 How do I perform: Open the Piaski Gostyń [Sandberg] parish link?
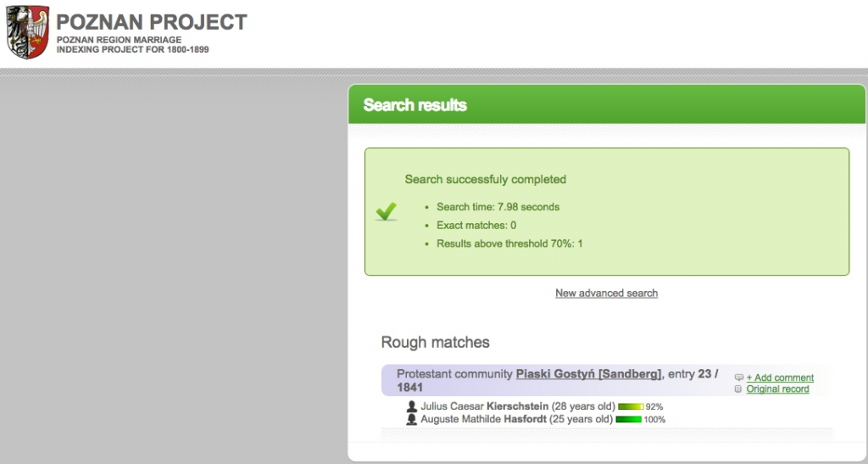588,374
